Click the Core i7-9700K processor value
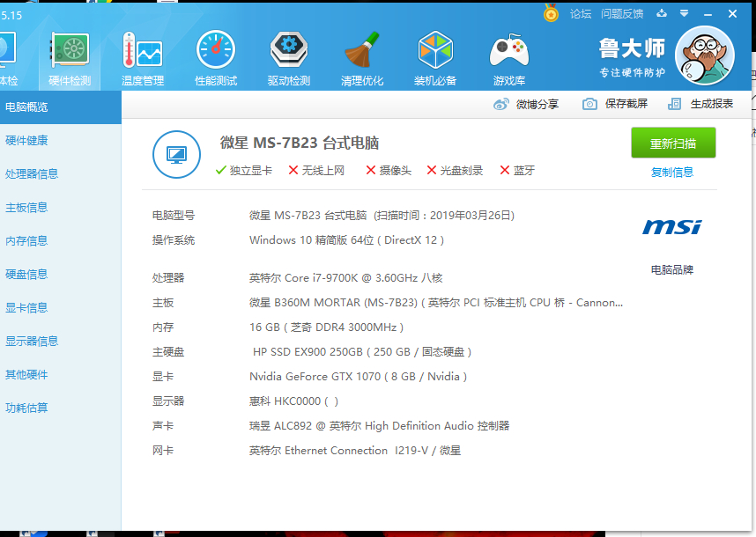This screenshot has width=756, height=537. pyautogui.click(x=345, y=278)
